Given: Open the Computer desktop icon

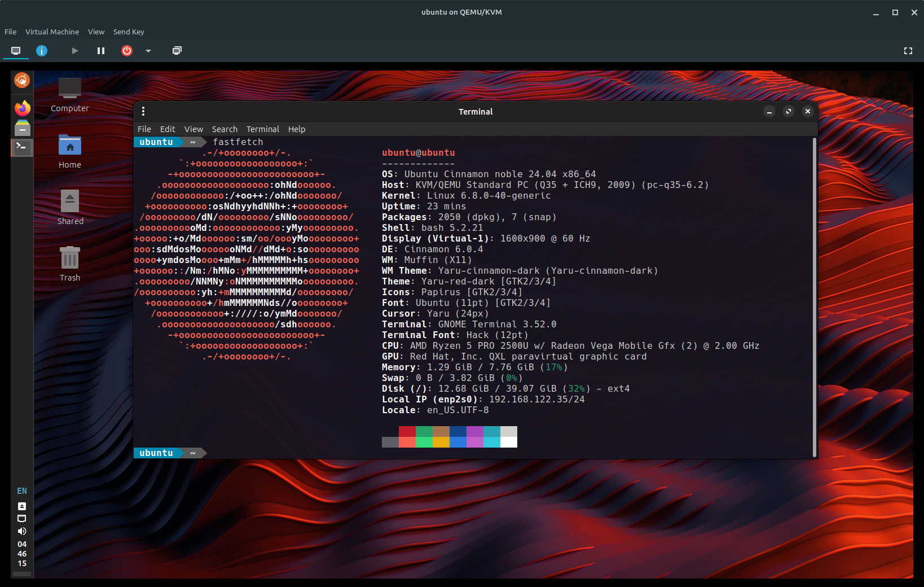Looking at the screenshot, I should pos(70,95).
